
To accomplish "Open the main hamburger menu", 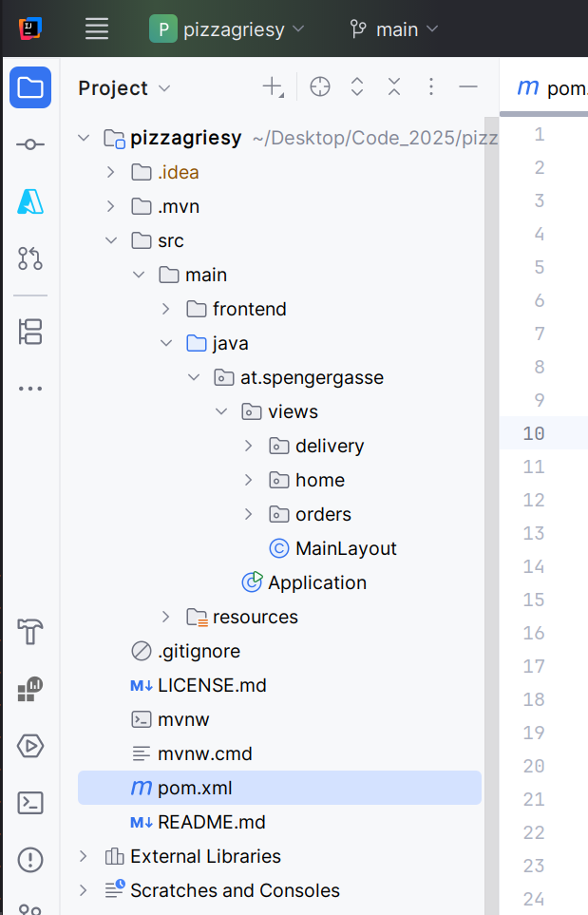I will [x=97, y=29].
